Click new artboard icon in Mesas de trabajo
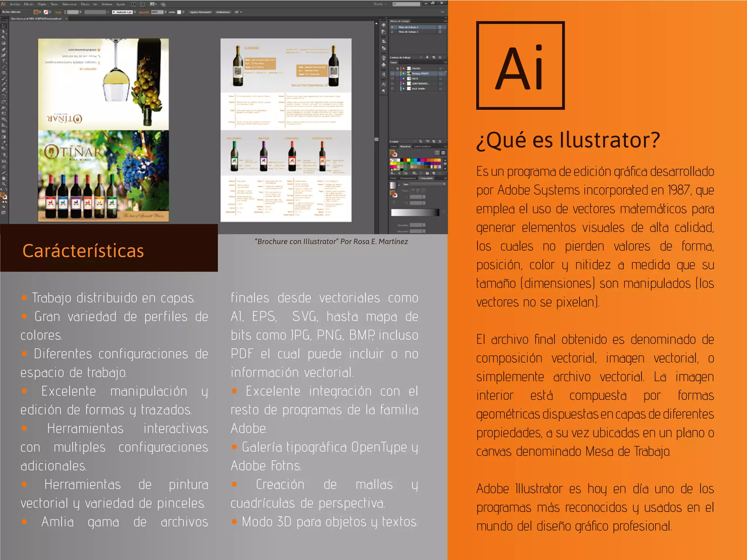 pos(434,57)
